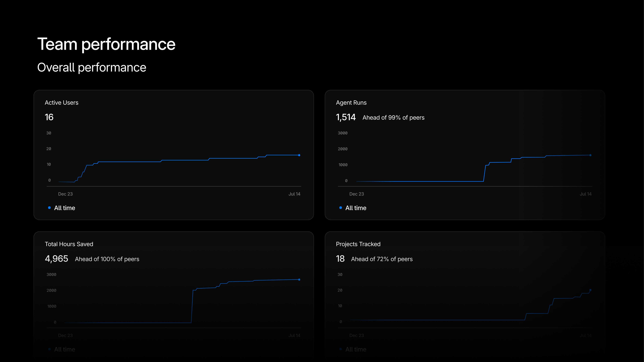The height and width of the screenshot is (362, 644).
Task: Click the Total Hours Saved chart end-point marker
Action: tap(299, 279)
